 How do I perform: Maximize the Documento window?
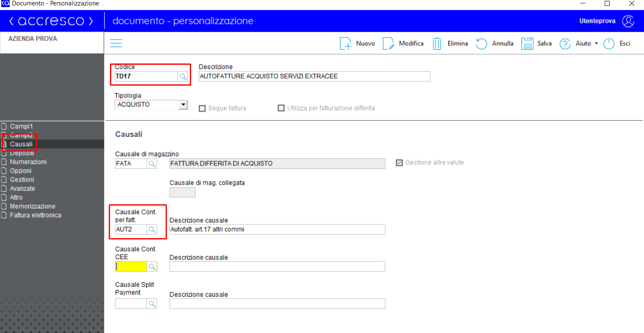607,3
